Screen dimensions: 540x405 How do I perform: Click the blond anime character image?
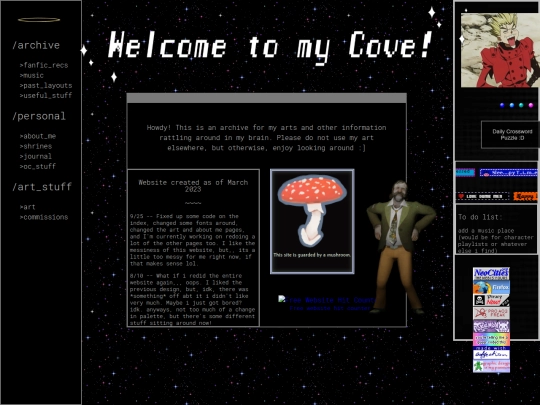click(500, 50)
